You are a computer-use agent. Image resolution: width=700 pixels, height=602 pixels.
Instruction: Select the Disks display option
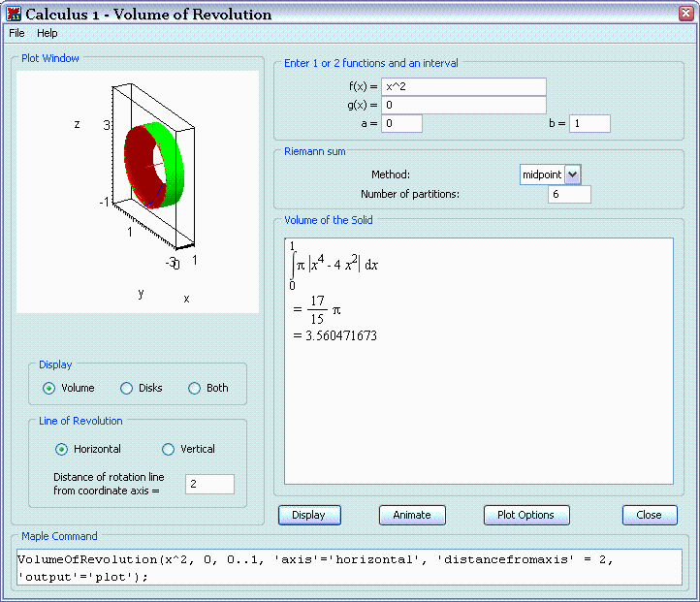pyautogui.click(x=126, y=388)
